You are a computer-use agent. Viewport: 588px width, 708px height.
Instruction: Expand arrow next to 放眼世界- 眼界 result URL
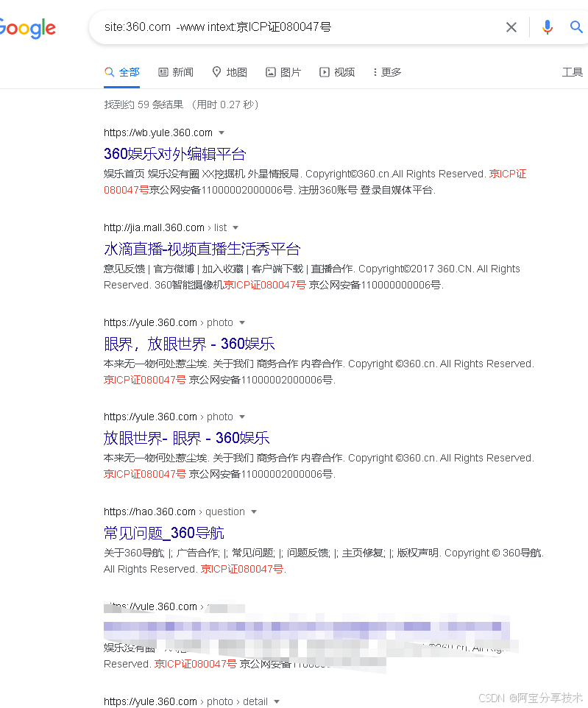point(242,417)
